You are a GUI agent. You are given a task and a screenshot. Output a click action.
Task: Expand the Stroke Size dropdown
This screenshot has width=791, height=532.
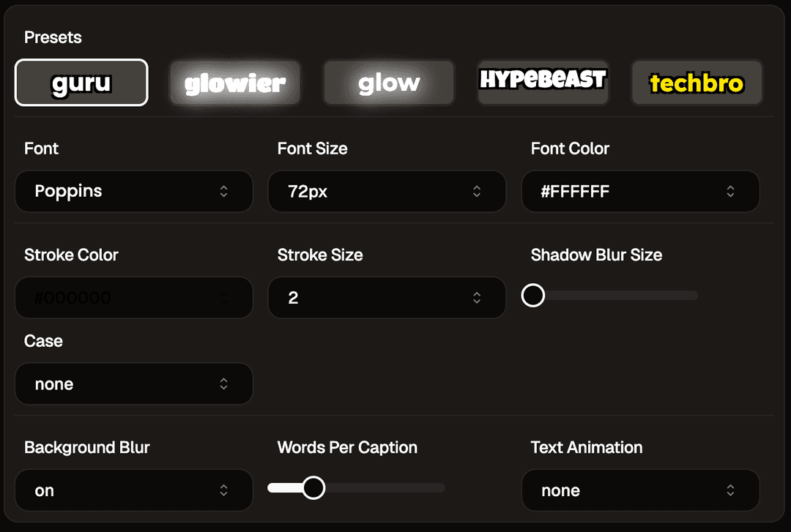click(x=387, y=298)
